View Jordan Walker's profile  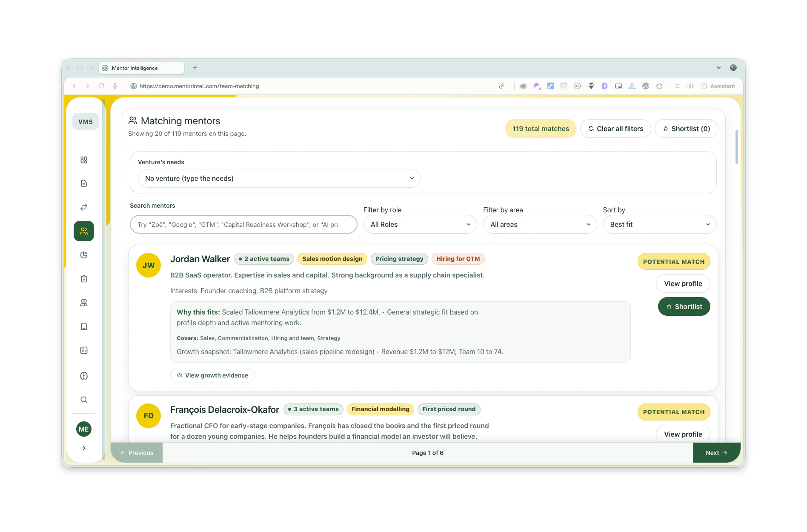pos(683,283)
